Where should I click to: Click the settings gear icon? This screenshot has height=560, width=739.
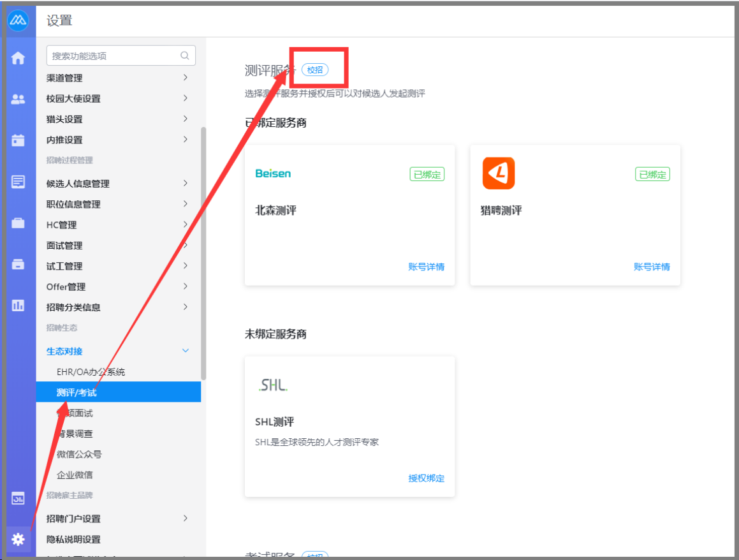pyautogui.click(x=18, y=540)
